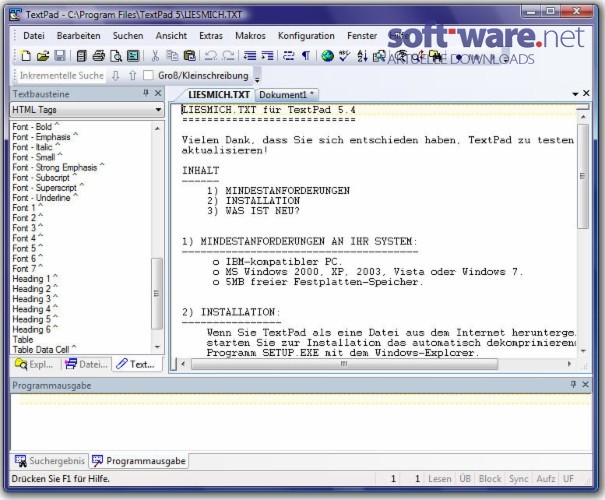Open the Datei menu
This screenshot has height=500, width=605.
click(x=34, y=35)
